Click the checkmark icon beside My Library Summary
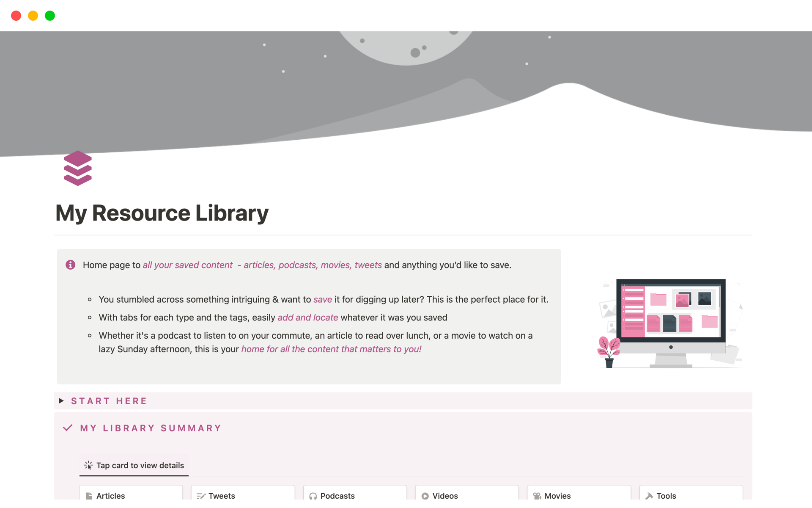The width and height of the screenshot is (812, 508). coord(68,428)
